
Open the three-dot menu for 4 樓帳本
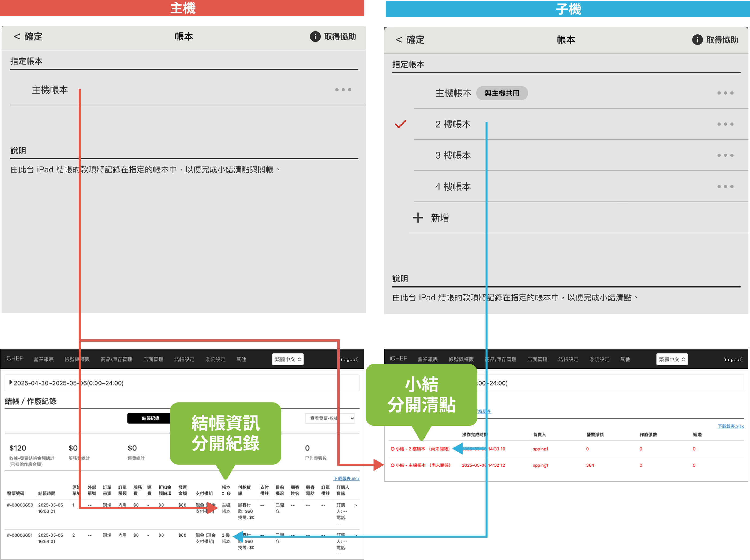725,187
